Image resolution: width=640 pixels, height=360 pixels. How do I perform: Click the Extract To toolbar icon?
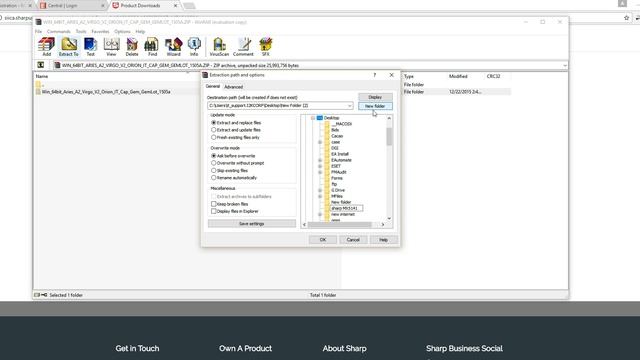tap(69, 47)
